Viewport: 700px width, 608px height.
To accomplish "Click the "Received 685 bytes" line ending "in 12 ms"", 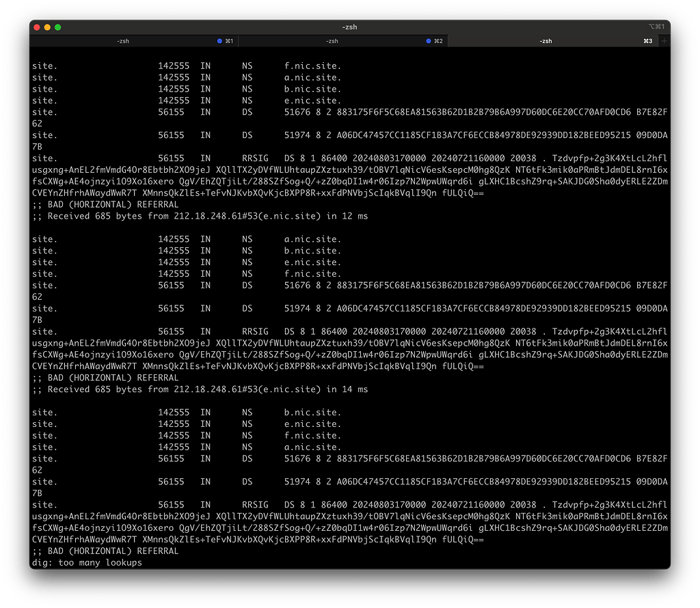I will click(200, 216).
